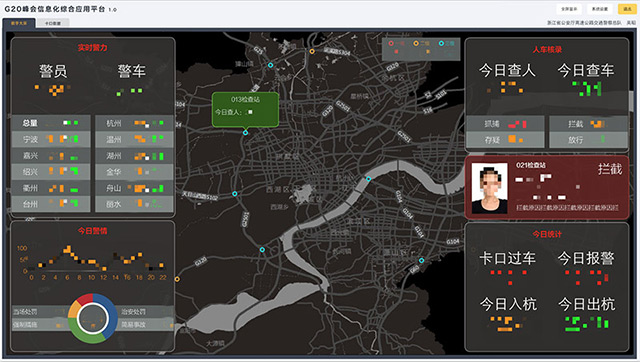
Task: Select cyan marker next to G60 road label
Action: 421,260
